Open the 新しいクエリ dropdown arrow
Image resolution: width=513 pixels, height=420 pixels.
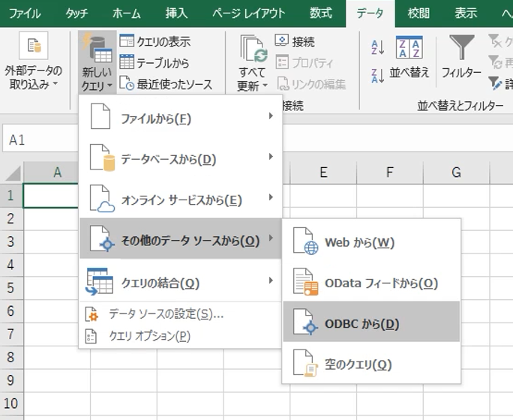tap(110, 85)
